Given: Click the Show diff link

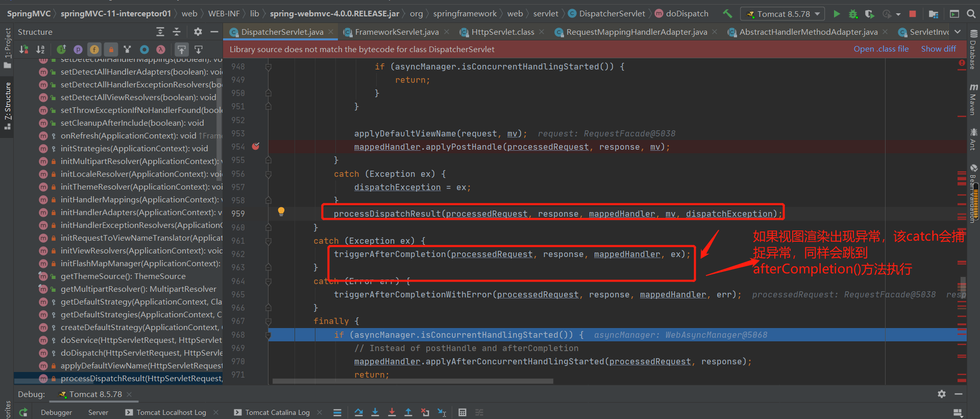Looking at the screenshot, I should [938, 49].
